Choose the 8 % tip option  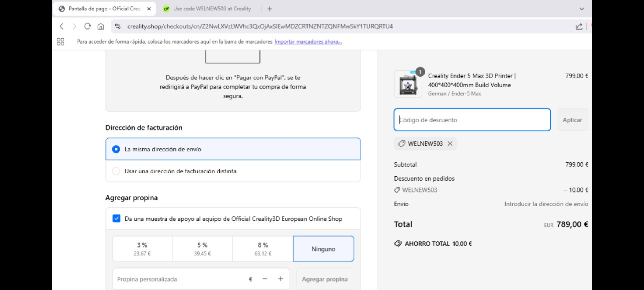(263, 249)
